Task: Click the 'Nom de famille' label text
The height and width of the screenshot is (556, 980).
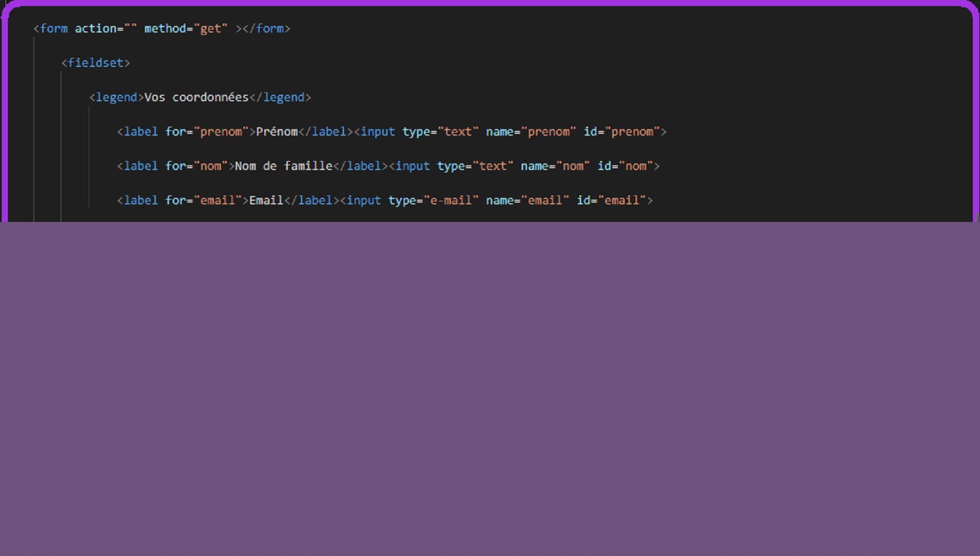Action: tap(284, 166)
